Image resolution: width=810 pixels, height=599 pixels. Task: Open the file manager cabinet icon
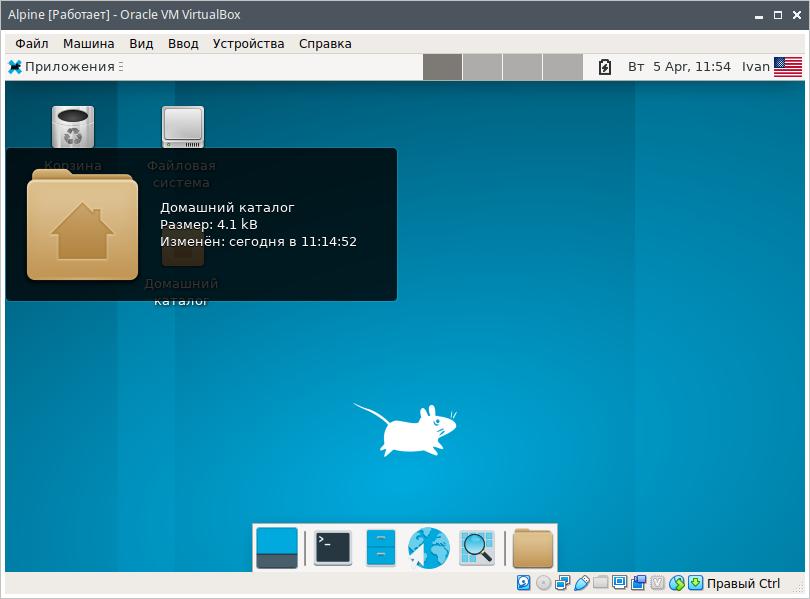pos(381,548)
